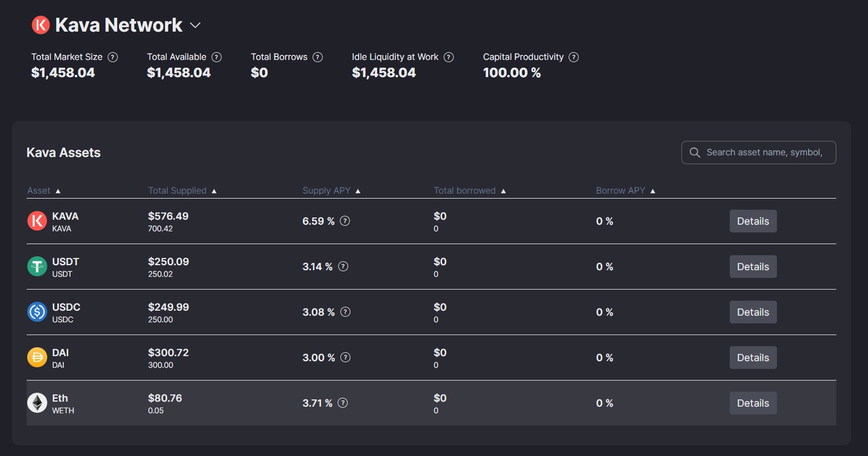Open Total Available help tooltip icon
Image resolution: width=868 pixels, height=456 pixels.
(217, 57)
